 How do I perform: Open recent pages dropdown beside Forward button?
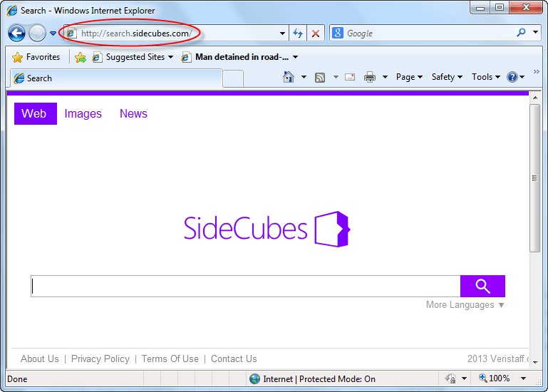tap(53, 33)
